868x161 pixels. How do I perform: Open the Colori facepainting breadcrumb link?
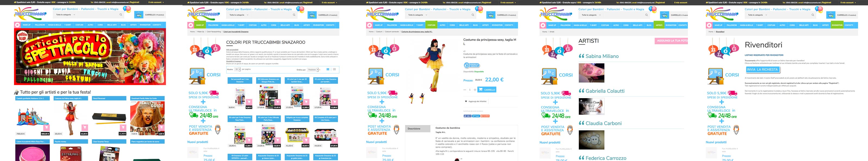[x=214, y=32]
